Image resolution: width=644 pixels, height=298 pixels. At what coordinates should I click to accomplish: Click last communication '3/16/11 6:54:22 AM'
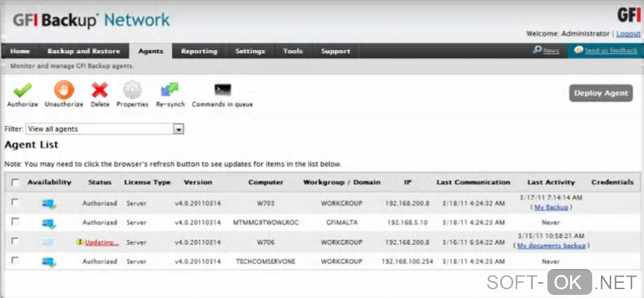point(473,242)
